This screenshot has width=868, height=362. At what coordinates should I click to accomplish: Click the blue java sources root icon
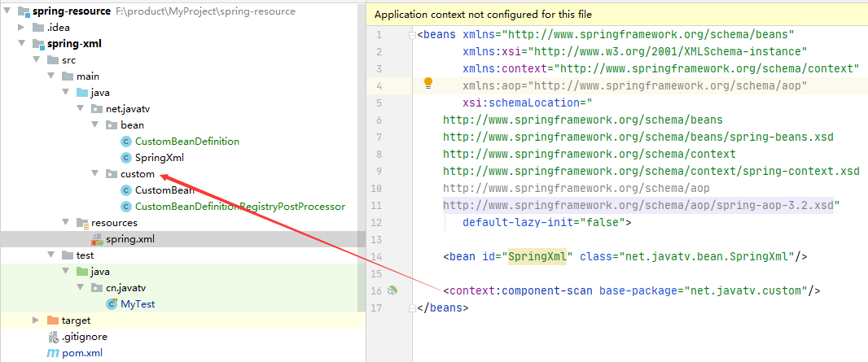pyautogui.click(x=82, y=93)
